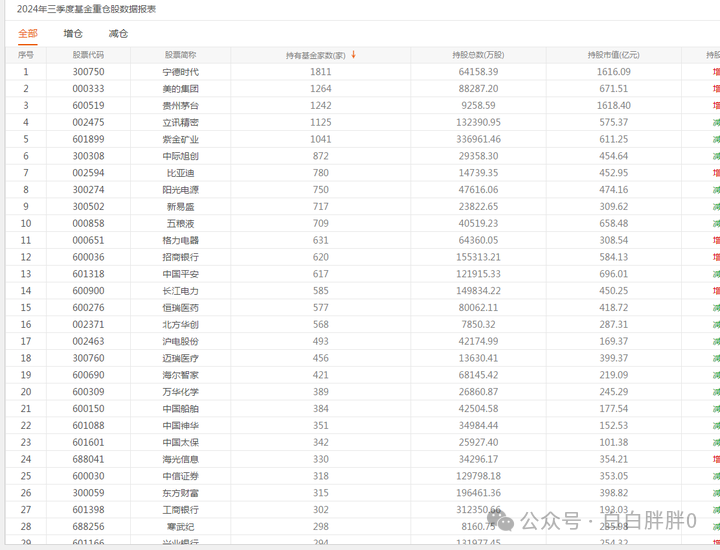The image size is (720, 550).
Task: Open stock 阳光电源
Action: pos(180,190)
